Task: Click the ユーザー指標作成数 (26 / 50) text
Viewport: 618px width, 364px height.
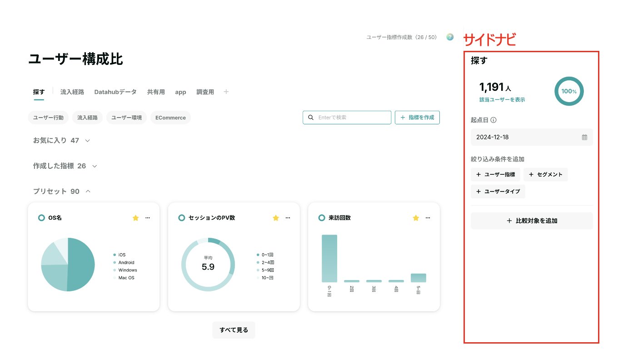Action: tap(402, 37)
